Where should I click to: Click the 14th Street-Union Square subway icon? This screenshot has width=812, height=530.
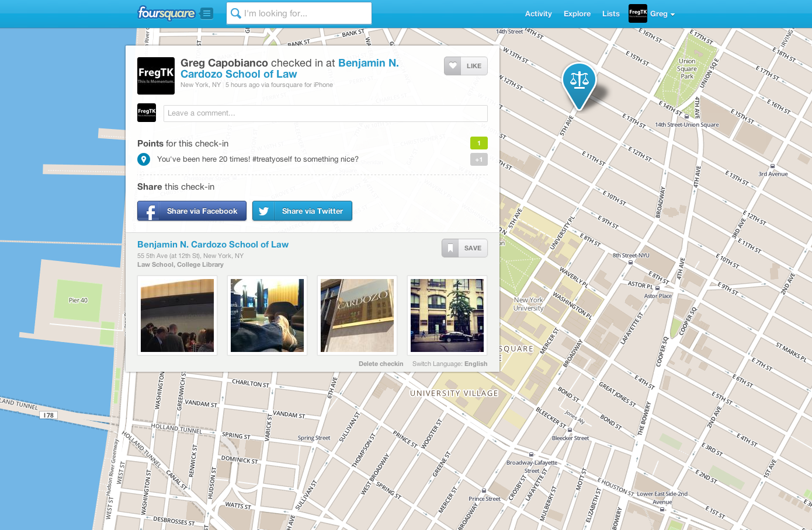tap(686, 117)
